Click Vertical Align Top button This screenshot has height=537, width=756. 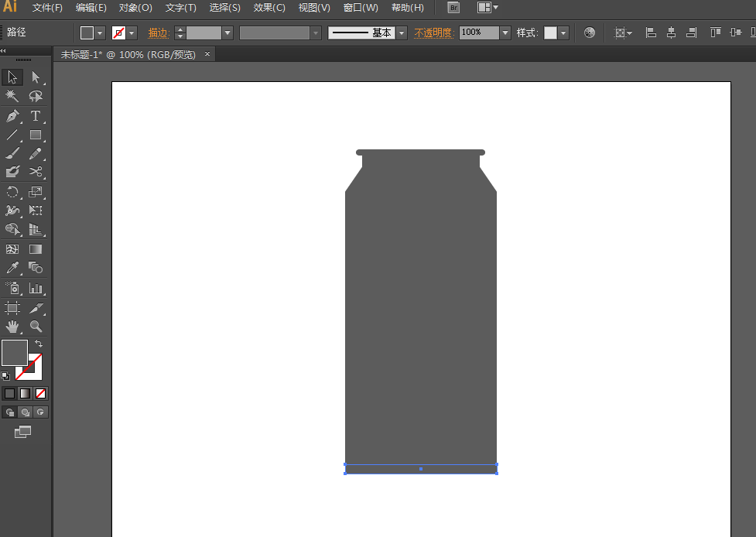[x=716, y=32]
